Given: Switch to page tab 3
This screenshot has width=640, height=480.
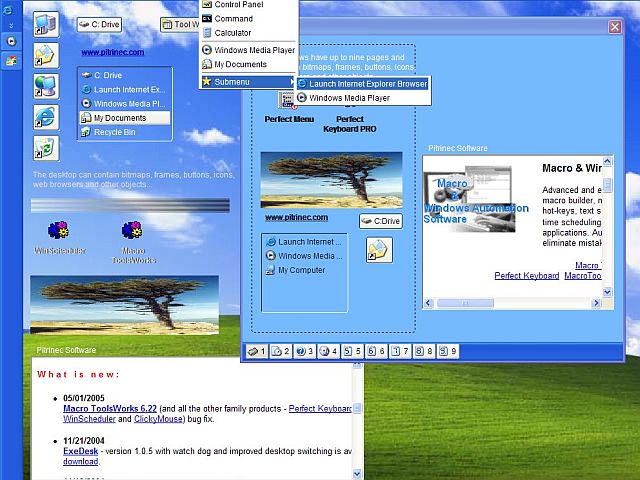Looking at the screenshot, I should [x=304, y=351].
